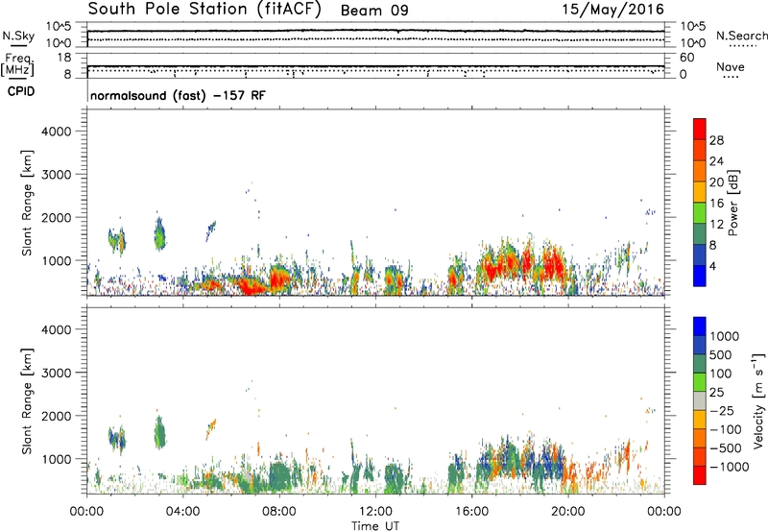
Task: Click the '28' power colorbar tick value
Action: pyautogui.click(x=716, y=140)
